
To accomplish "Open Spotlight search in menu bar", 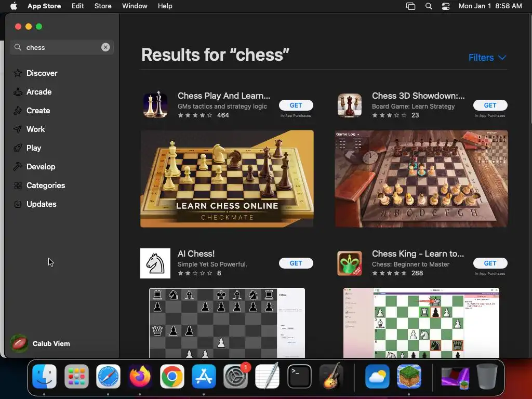I will [429, 6].
